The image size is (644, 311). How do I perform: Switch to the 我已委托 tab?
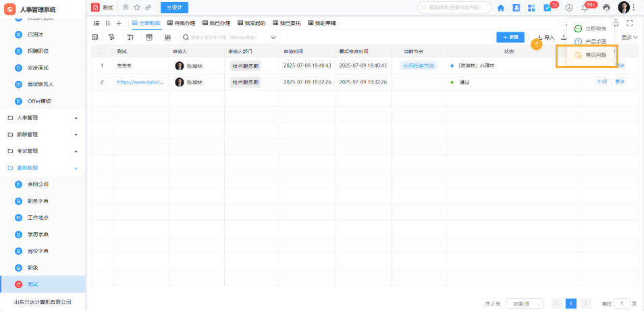pyautogui.click(x=287, y=23)
